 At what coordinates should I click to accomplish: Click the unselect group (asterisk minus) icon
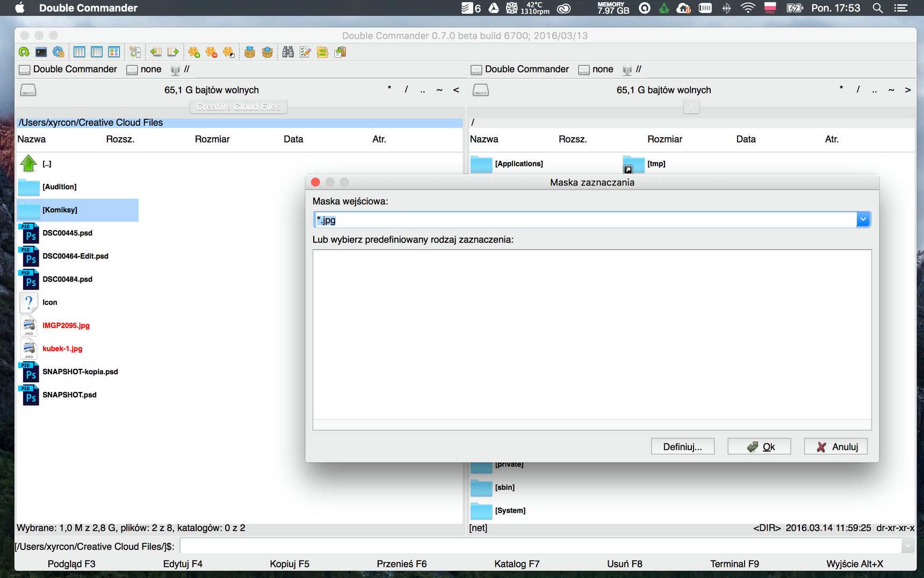211,52
